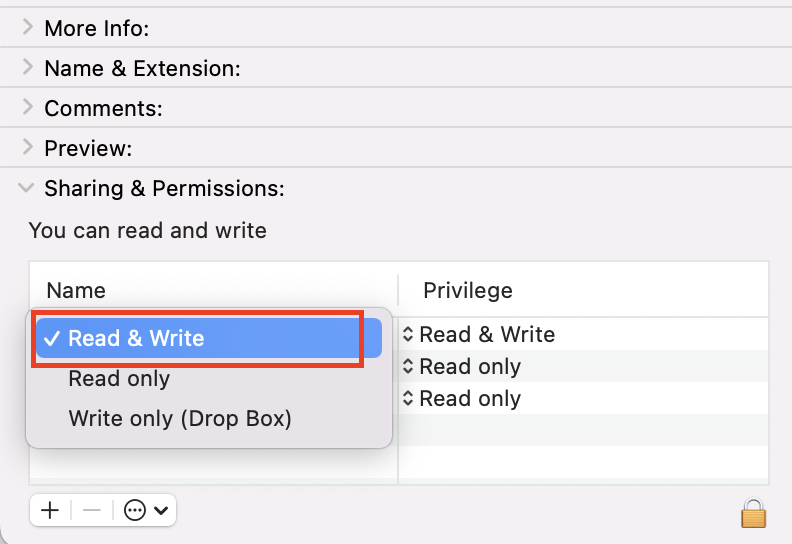The width and height of the screenshot is (792, 544).
Task: Open the ellipsis action menu button
Action: coord(146,510)
